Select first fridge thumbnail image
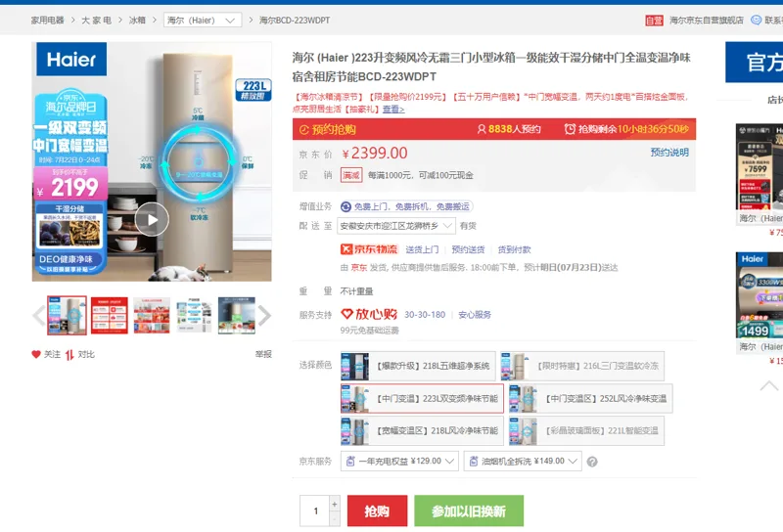 tap(67, 316)
